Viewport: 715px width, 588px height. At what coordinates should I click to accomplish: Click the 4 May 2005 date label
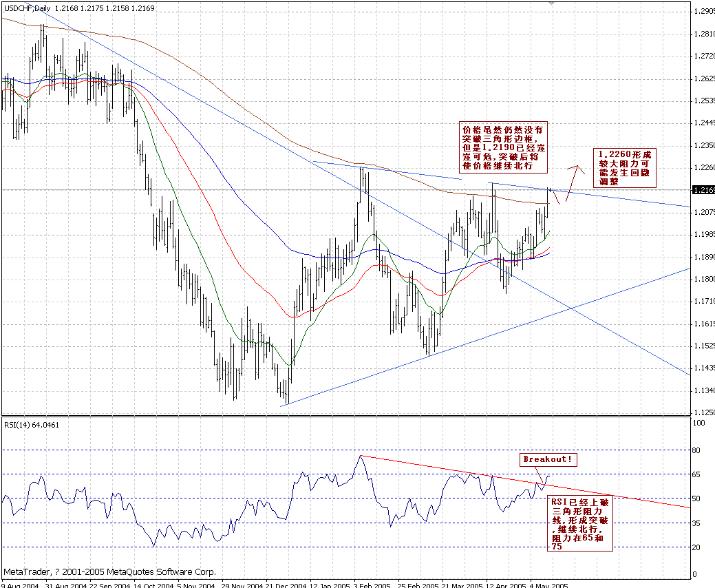tap(548, 585)
